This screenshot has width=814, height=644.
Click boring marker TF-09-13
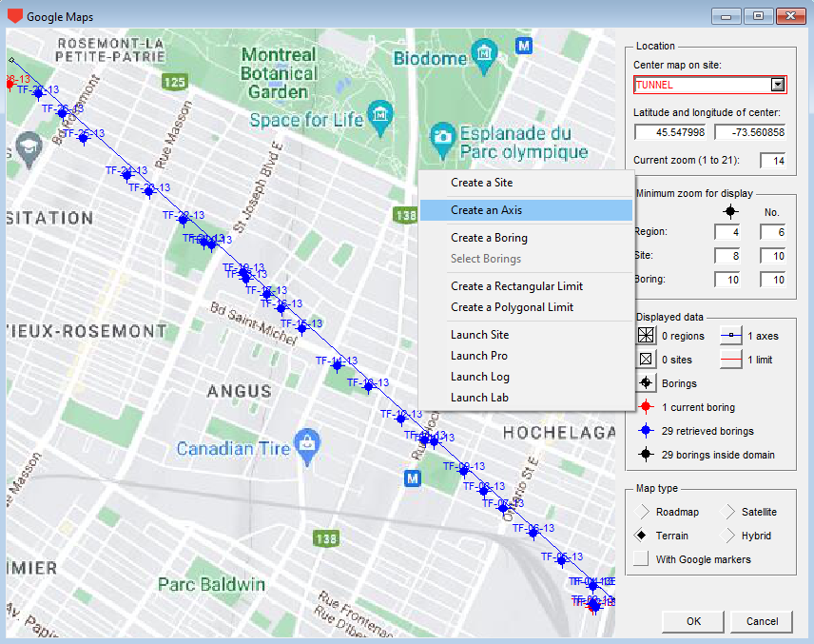coord(464,471)
